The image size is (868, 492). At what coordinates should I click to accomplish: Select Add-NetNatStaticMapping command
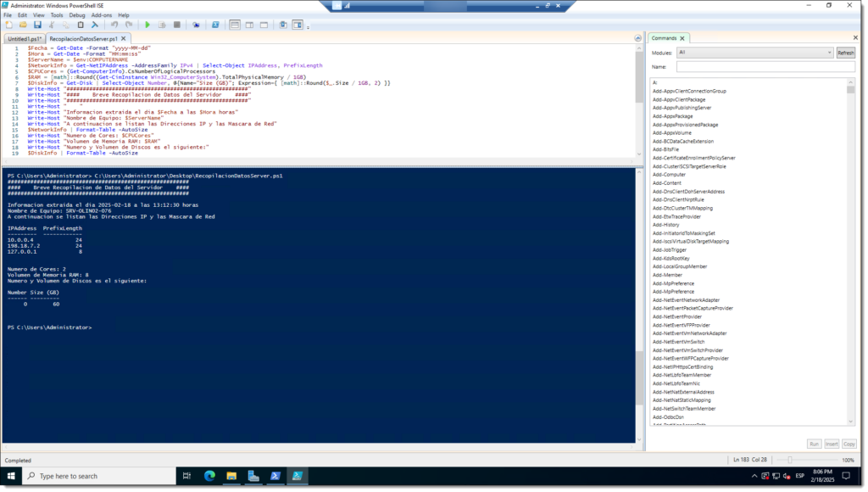pos(682,400)
